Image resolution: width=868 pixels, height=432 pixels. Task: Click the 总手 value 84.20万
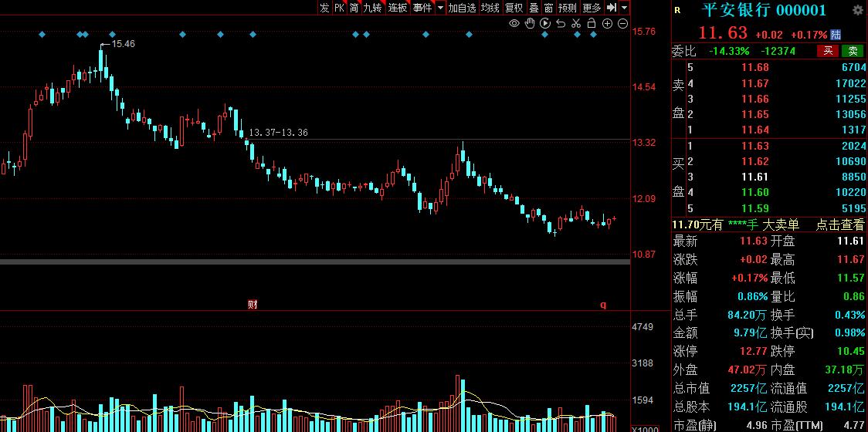pos(748,316)
